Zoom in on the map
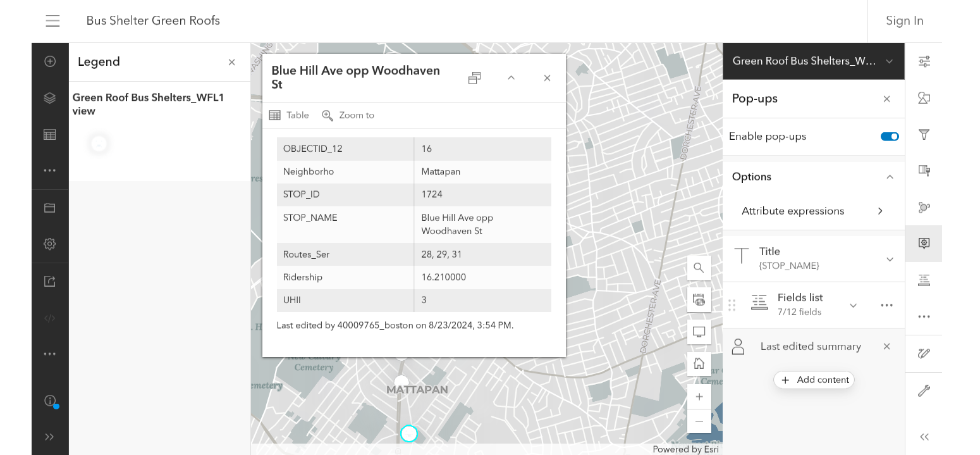 (699, 397)
